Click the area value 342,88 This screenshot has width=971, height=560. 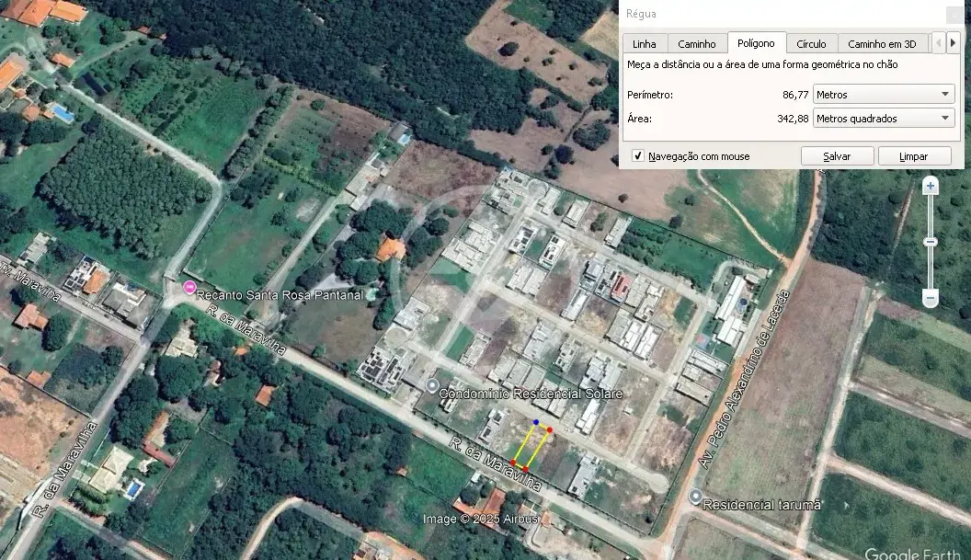[x=793, y=119]
